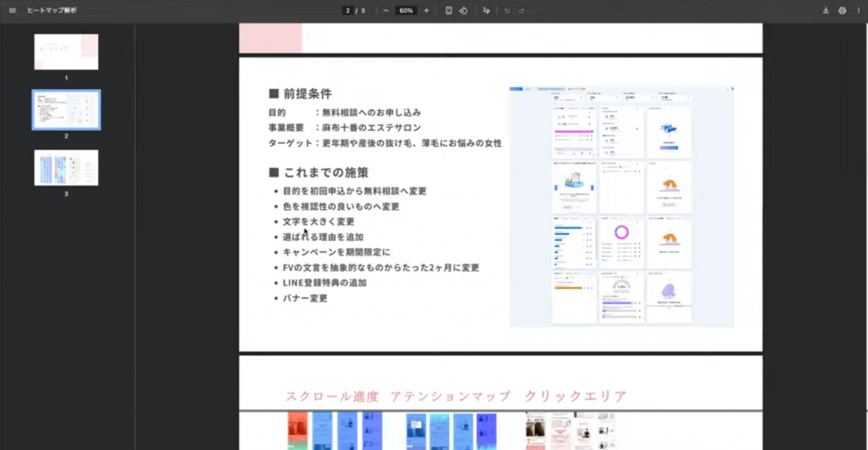Click the current page number field
Image resolution: width=868 pixels, height=450 pixels.
click(x=348, y=10)
